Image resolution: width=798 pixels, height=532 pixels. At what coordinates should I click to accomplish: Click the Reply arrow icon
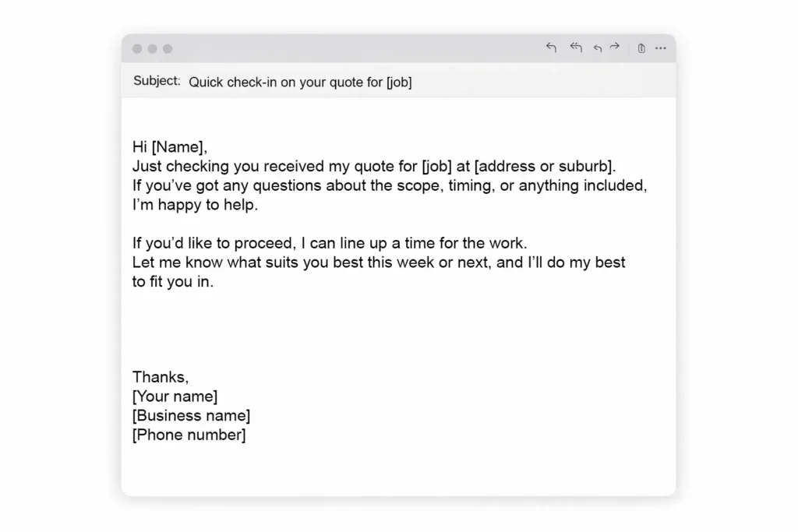[551, 48]
